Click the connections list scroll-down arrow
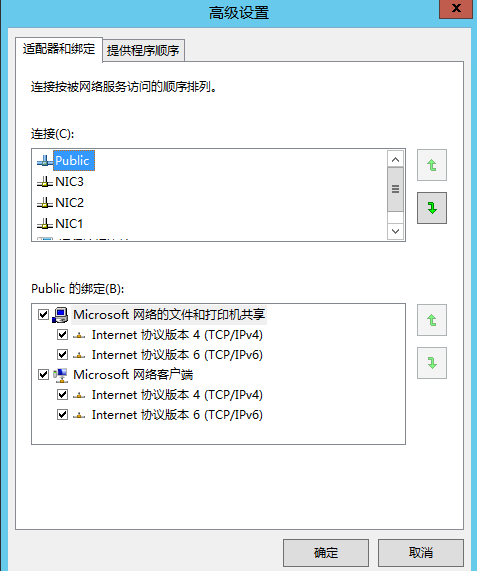Viewport: 477px width, 571px height. click(395, 231)
